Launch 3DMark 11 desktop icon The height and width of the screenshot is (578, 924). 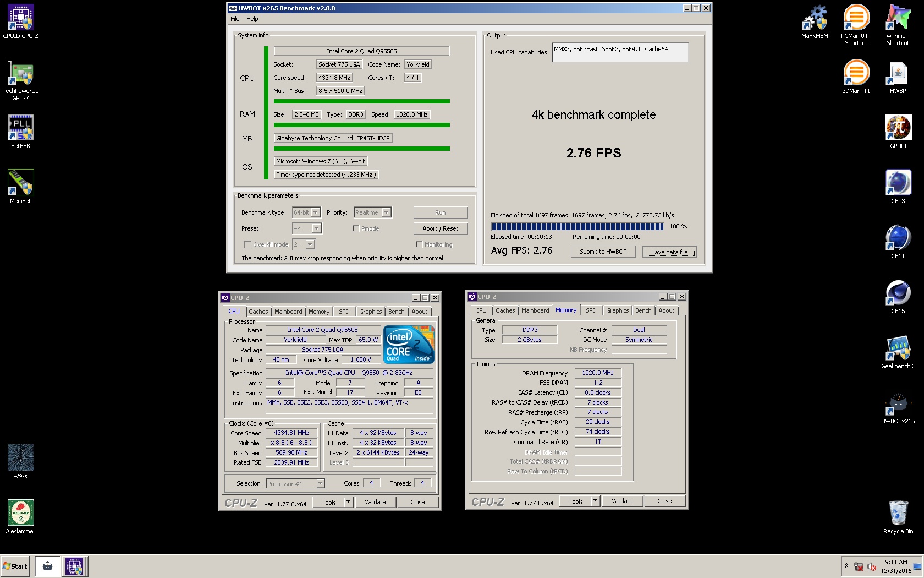point(856,77)
